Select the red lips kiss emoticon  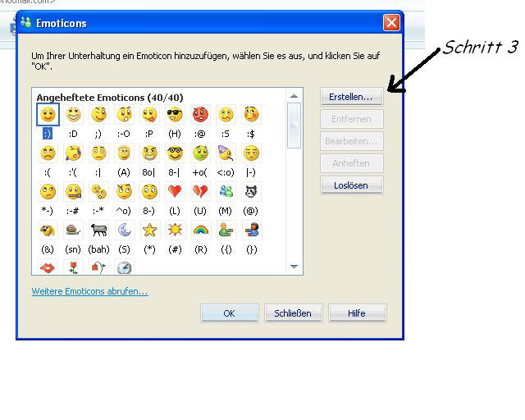[48, 267]
